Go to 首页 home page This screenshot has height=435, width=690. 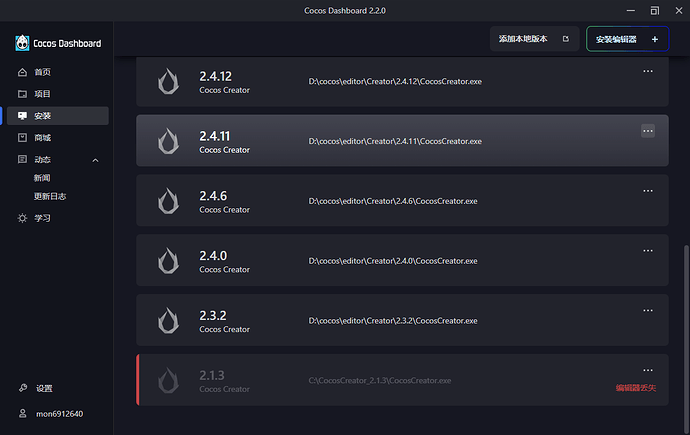(x=42, y=72)
